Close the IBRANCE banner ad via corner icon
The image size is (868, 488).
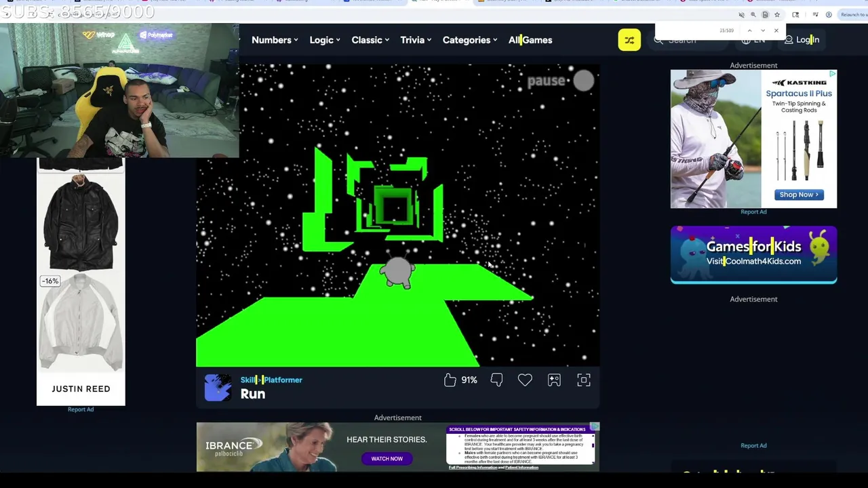point(595,426)
